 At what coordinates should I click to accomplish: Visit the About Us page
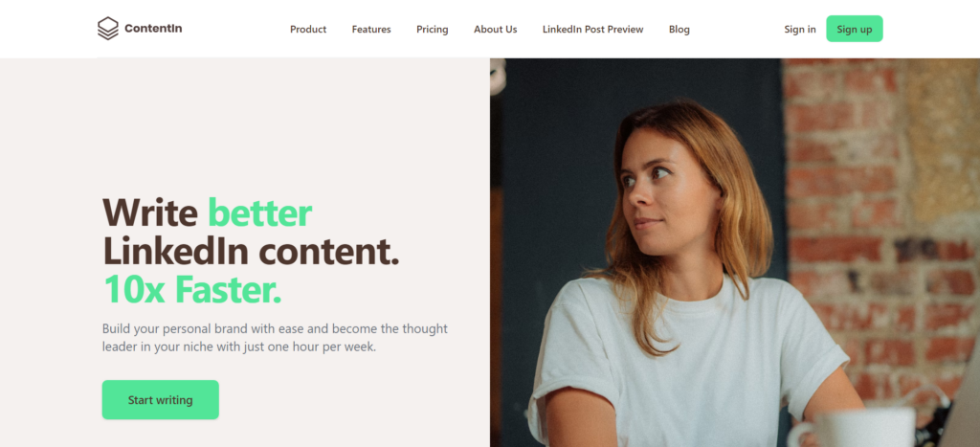click(x=496, y=30)
